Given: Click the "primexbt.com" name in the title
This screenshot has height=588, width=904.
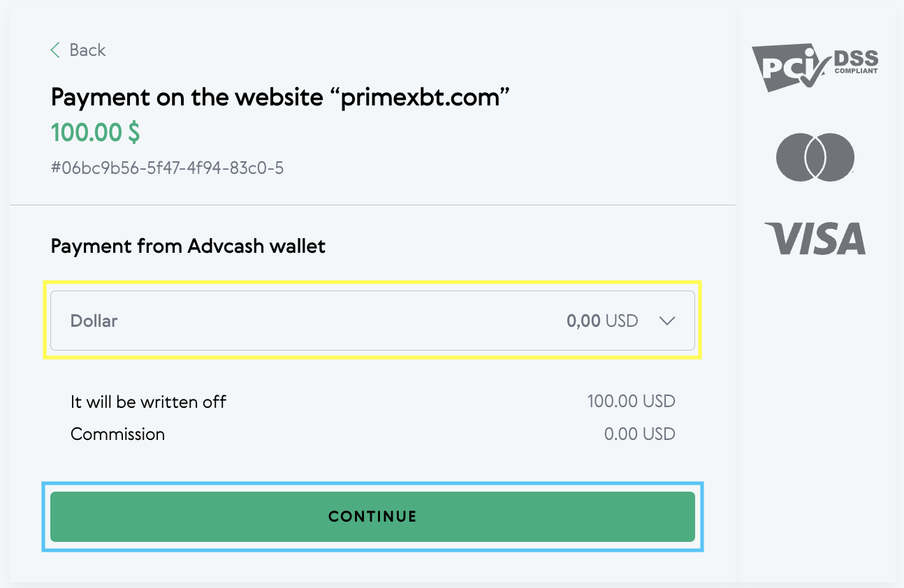Looking at the screenshot, I should coord(424,97).
